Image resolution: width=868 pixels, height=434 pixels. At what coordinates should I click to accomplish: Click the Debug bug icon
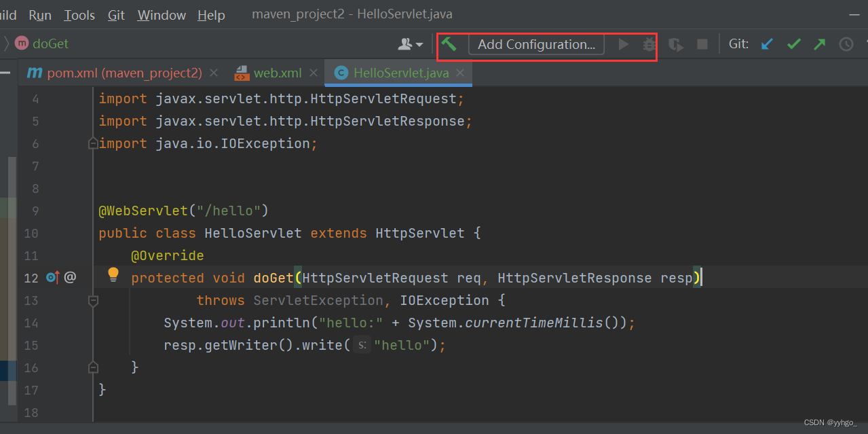(x=649, y=44)
